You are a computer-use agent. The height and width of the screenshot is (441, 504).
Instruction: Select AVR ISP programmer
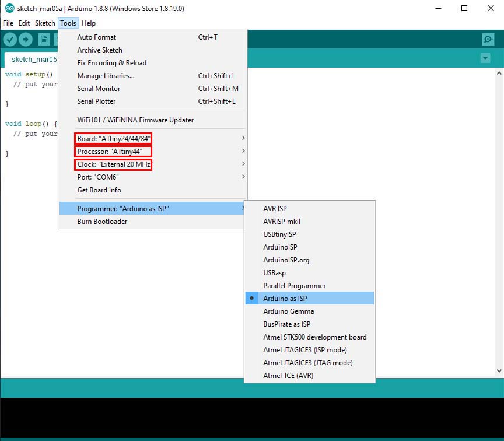[x=310, y=209]
